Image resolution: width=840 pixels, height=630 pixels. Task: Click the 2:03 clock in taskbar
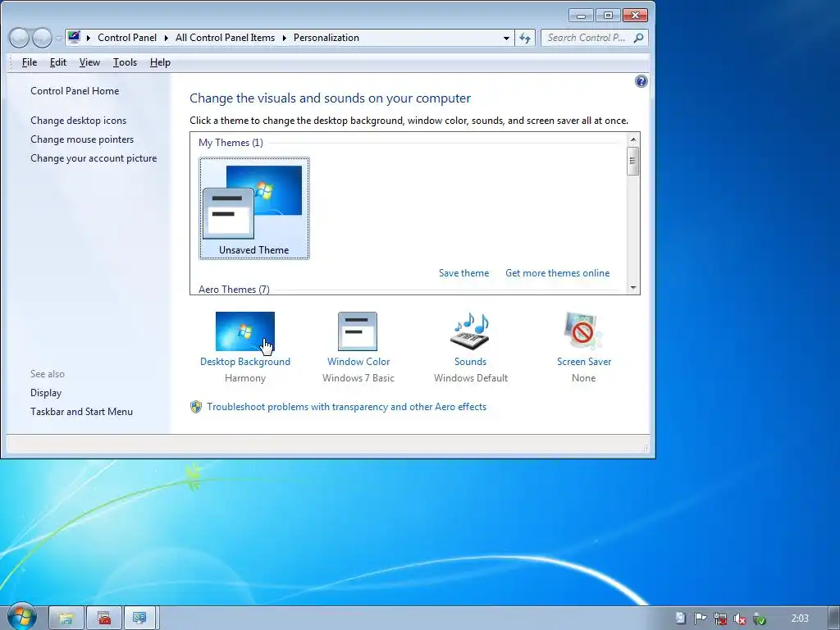[x=799, y=619]
